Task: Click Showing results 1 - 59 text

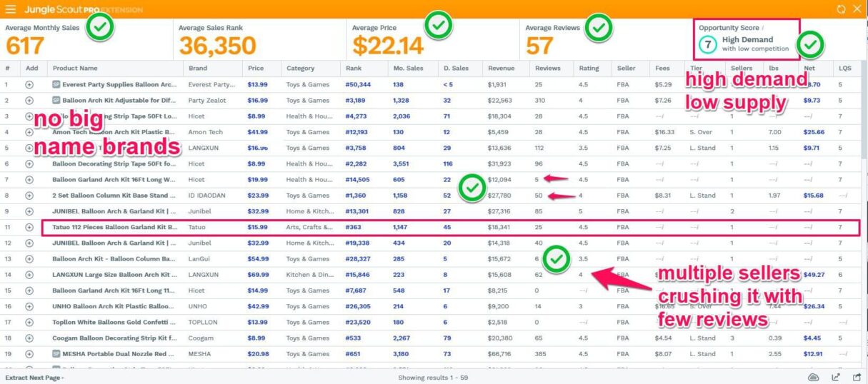Action: click(433, 377)
